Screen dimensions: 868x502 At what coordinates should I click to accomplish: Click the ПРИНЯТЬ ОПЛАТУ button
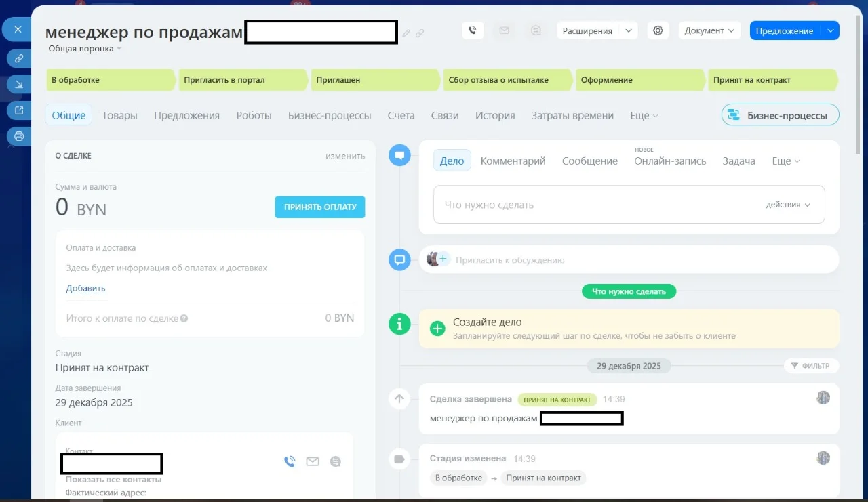[319, 207]
